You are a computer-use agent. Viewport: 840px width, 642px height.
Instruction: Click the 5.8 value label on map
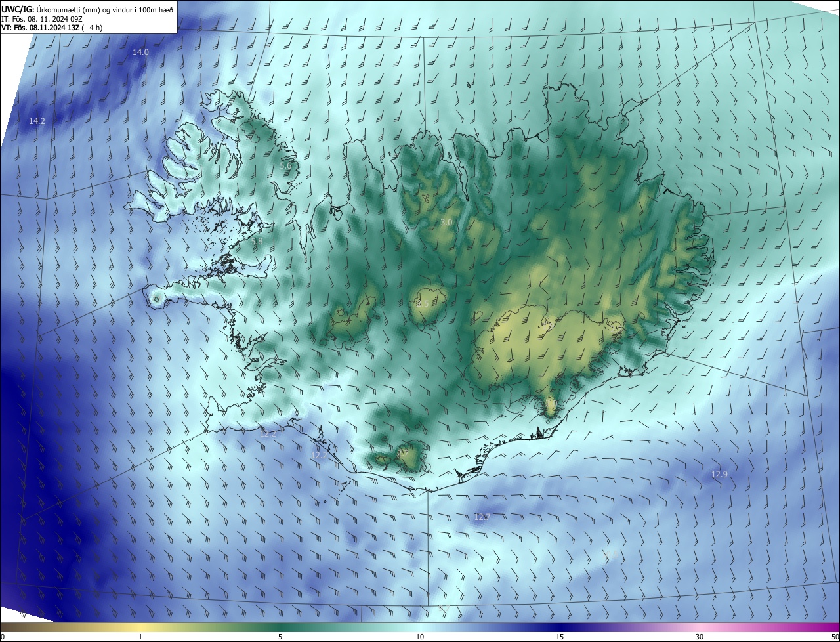[257, 242]
